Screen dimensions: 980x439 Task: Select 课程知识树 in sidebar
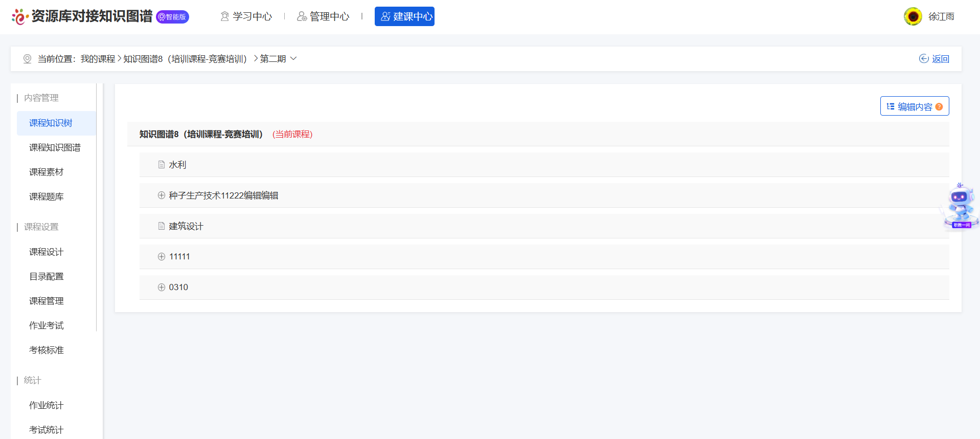(56, 123)
